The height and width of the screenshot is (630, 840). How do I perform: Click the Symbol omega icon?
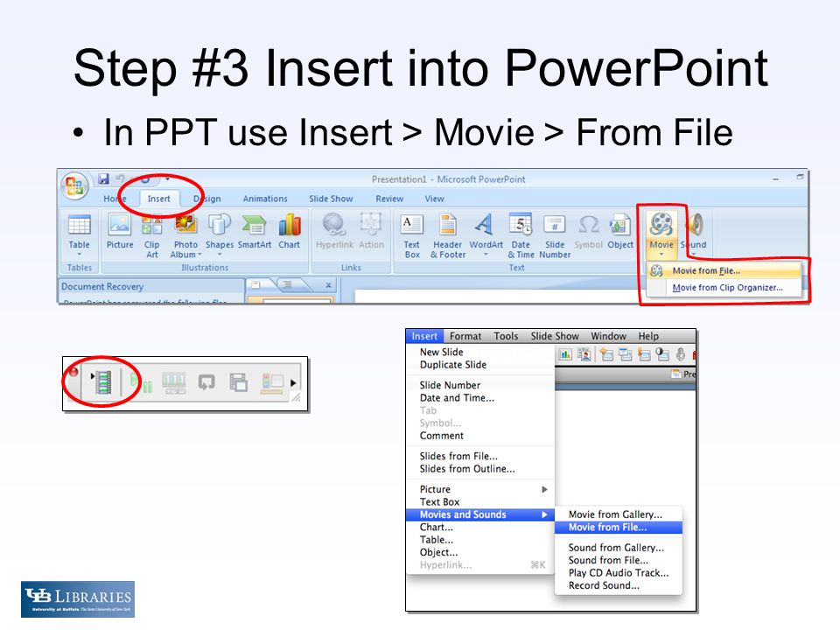(x=589, y=224)
